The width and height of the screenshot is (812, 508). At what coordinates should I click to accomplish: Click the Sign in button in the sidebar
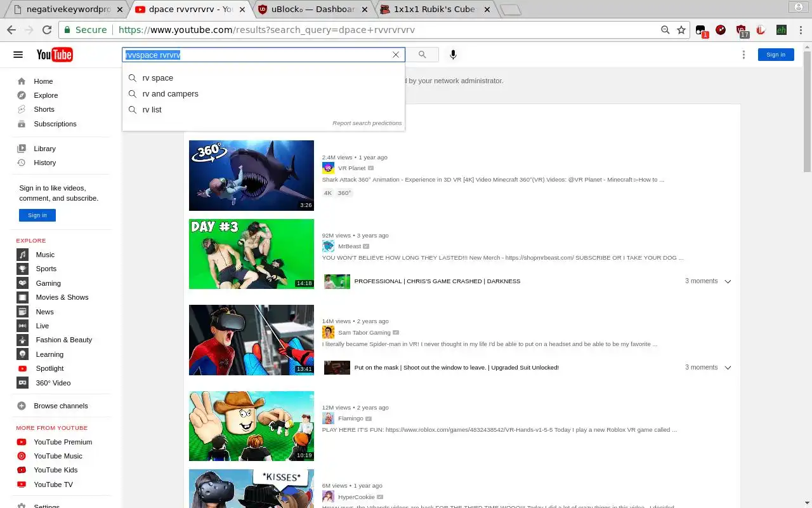pyautogui.click(x=37, y=215)
